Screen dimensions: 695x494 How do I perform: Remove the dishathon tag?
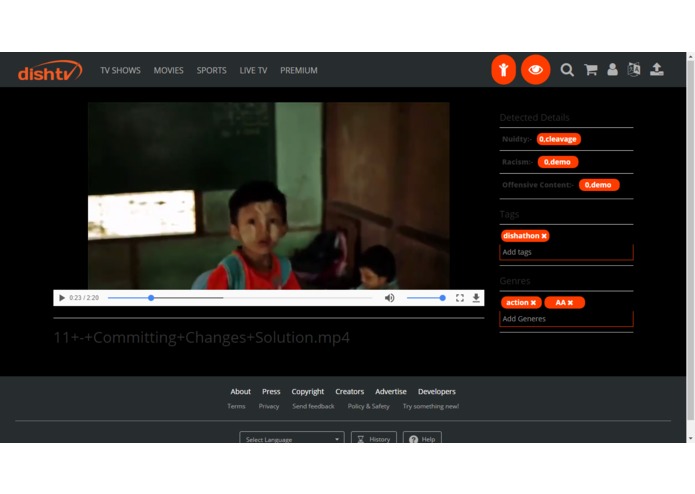544,236
